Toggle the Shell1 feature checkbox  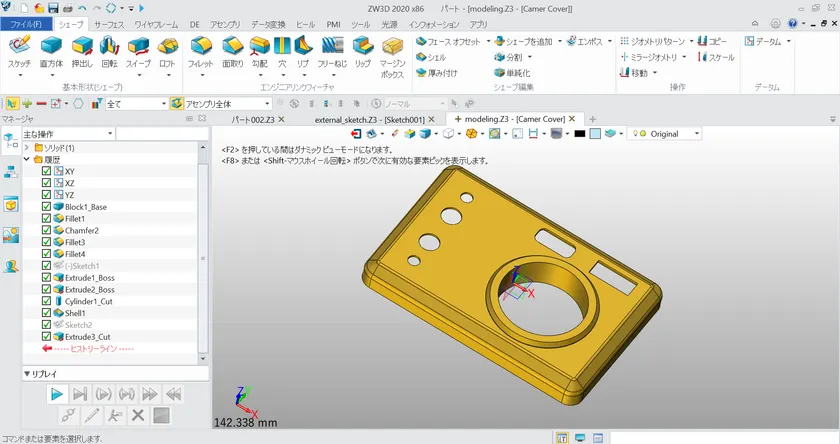46,313
